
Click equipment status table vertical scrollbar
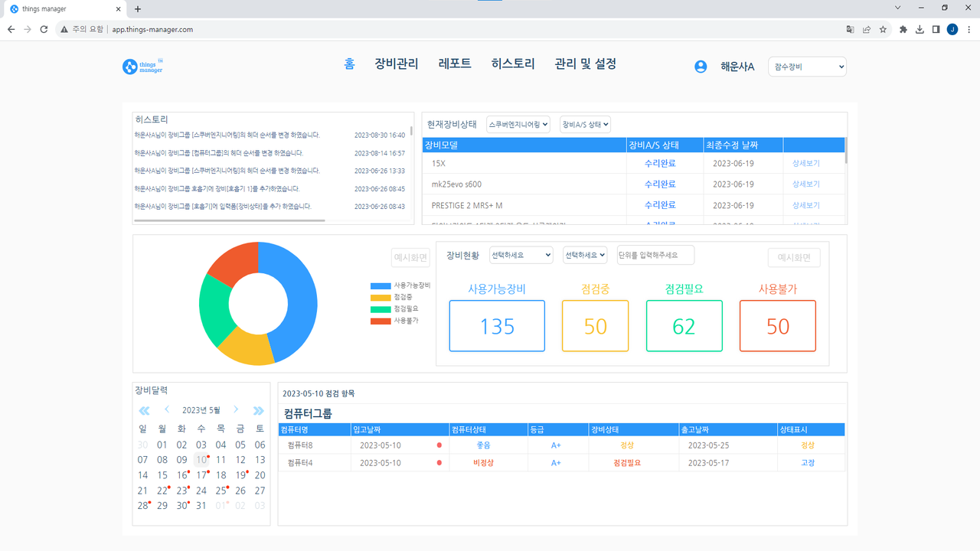846,151
